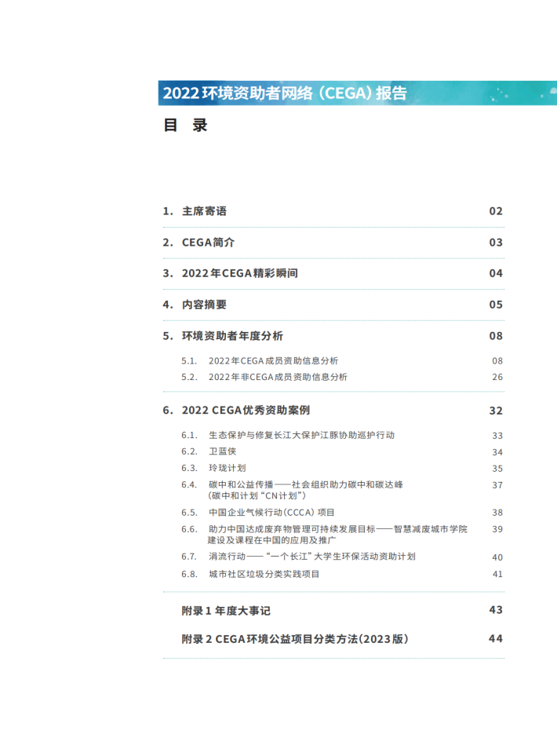Click the '主席寄语' table of contents entry
557x756 pixels.
pyautogui.click(x=204, y=211)
